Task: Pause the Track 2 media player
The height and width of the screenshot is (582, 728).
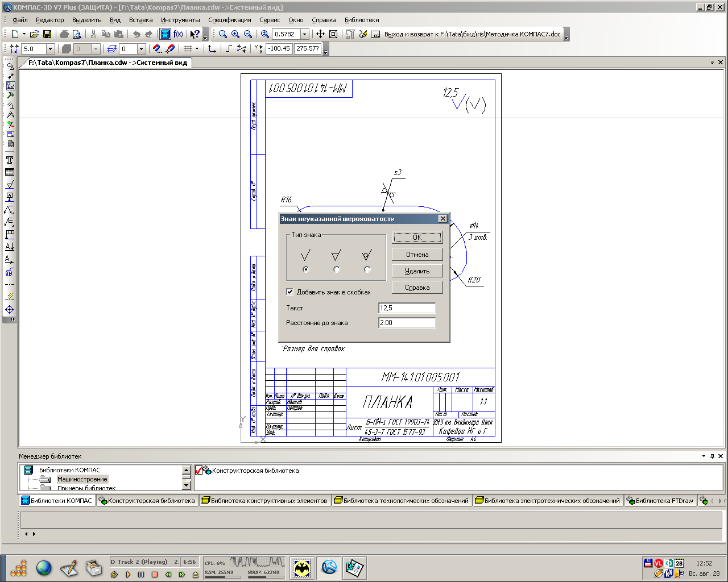Action: coord(141,575)
